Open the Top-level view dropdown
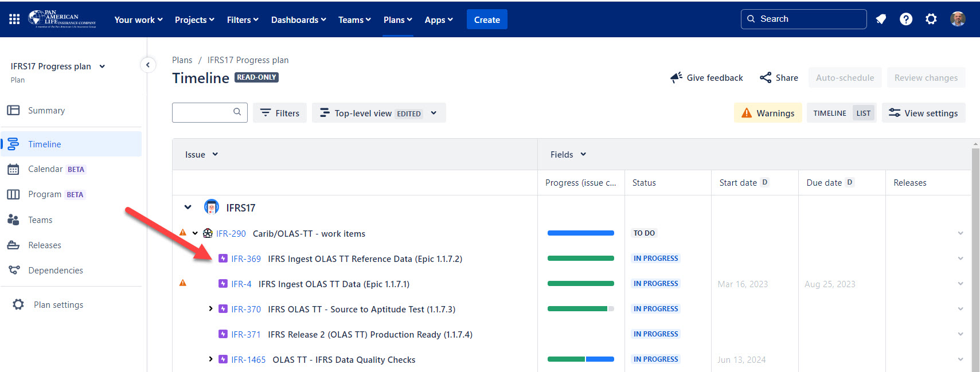The height and width of the screenshot is (372, 980). tap(378, 113)
